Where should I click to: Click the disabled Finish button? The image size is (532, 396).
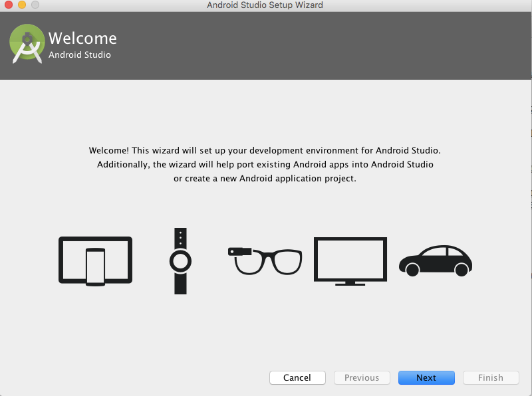click(490, 377)
